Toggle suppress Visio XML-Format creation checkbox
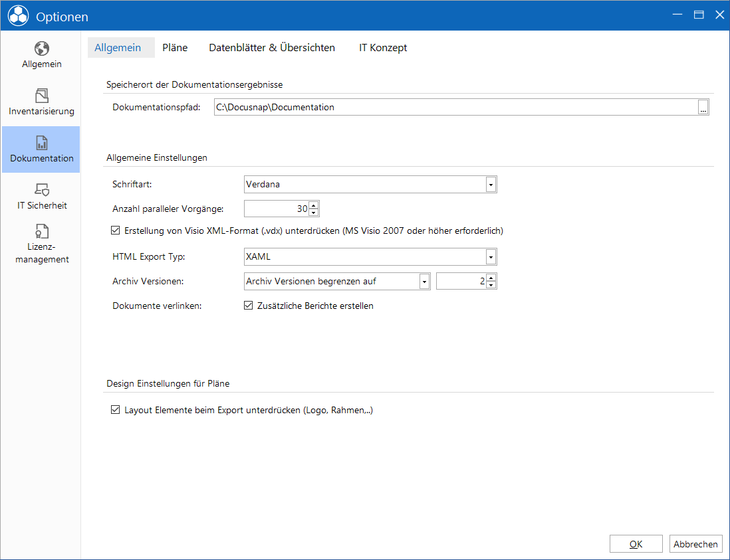This screenshot has width=730, height=560. 116,231
